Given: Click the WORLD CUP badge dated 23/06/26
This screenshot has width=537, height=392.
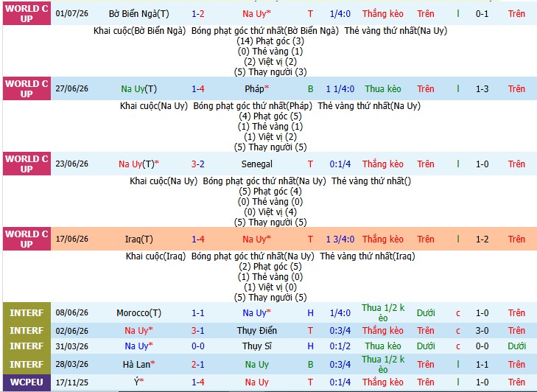Looking at the screenshot, I should 27,164.
